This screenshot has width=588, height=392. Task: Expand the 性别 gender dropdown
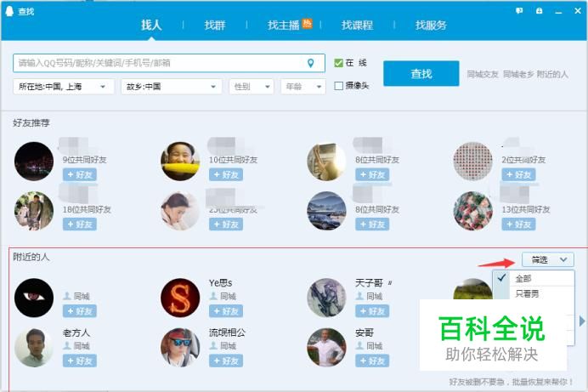252,87
